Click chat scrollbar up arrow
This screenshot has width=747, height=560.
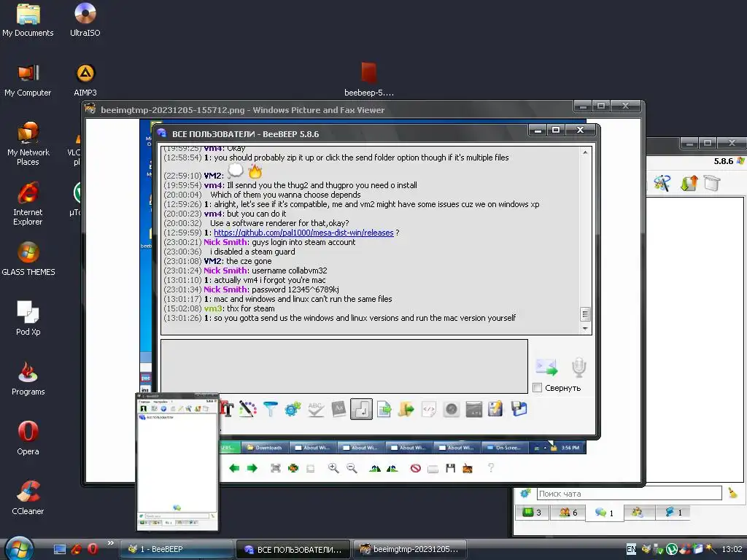[x=585, y=152]
